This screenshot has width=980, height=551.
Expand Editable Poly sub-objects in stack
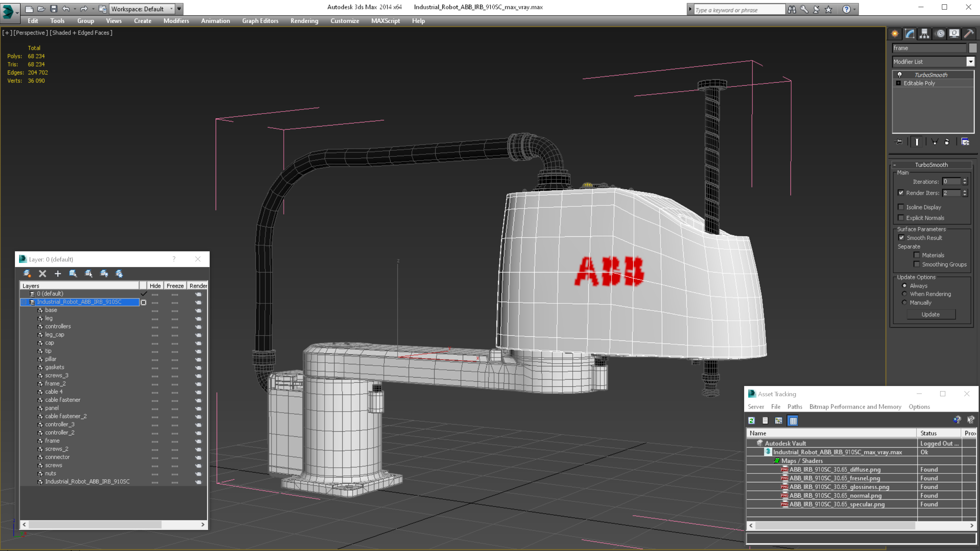(x=899, y=83)
